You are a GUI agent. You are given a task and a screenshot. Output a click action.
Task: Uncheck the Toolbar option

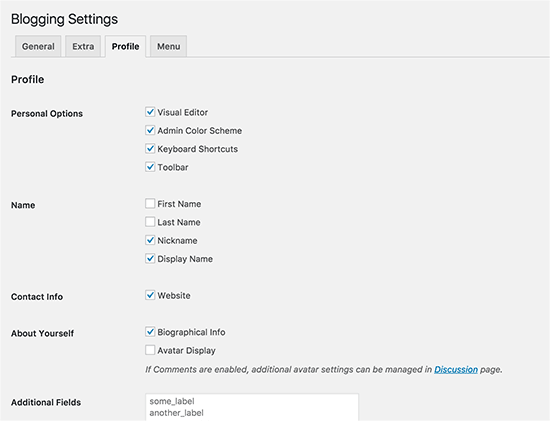(150, 167)
